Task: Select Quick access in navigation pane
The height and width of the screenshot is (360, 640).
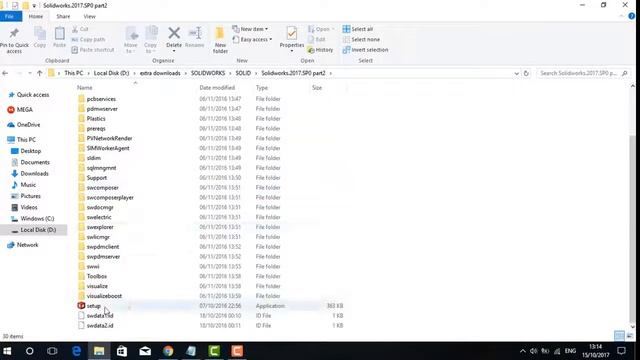Action: click(x=33, y=95)
